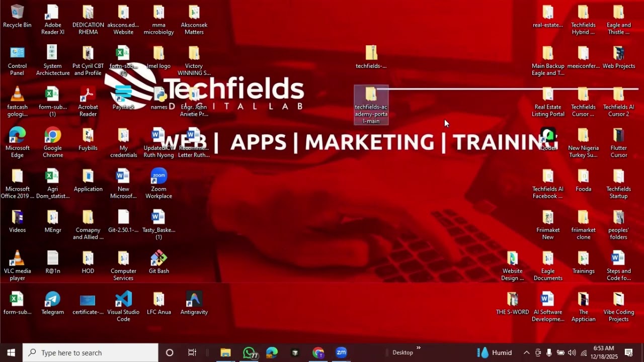Select the Fooda folder

[583, 180]
